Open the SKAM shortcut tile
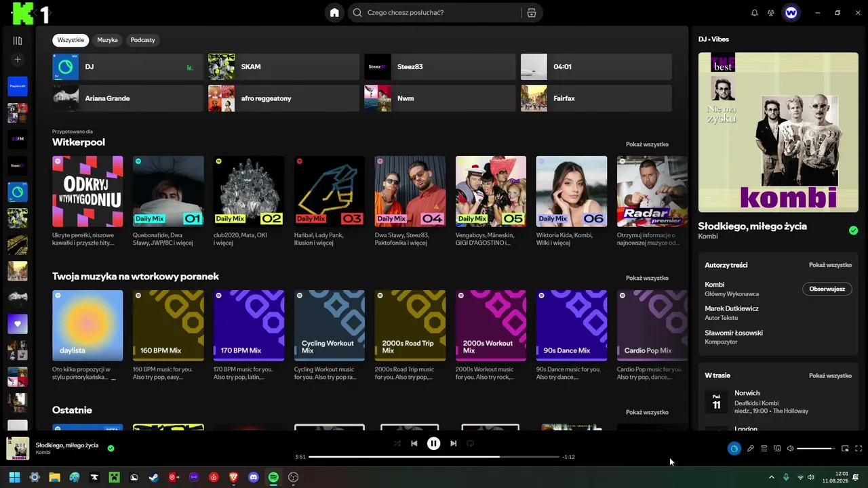Screen dimensions: 868x488 coord(283,67)
